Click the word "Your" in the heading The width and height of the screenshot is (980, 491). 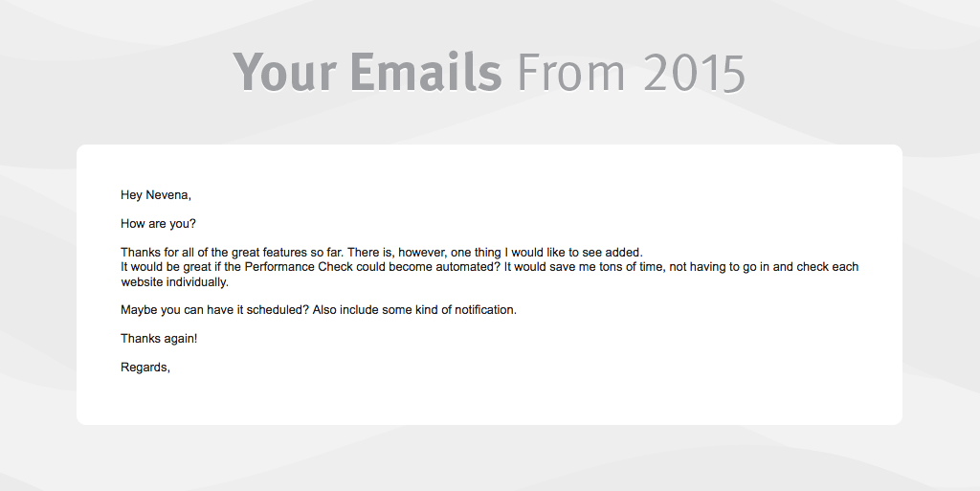point(284,72)
